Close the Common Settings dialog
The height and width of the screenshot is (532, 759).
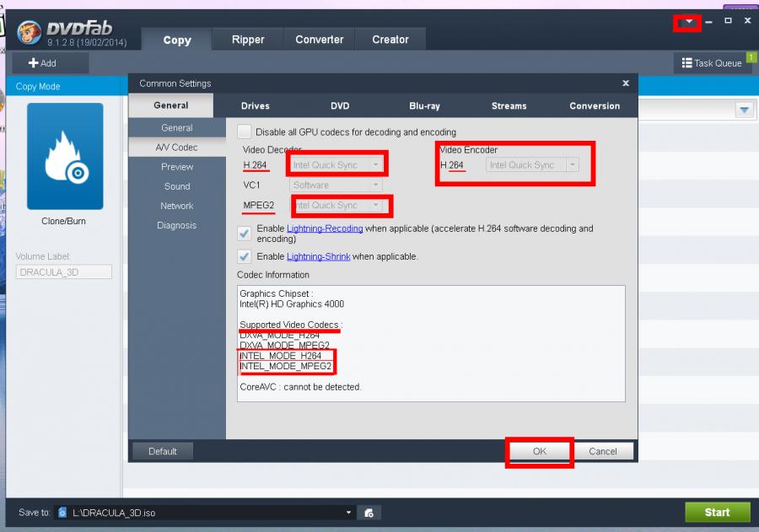626,83
